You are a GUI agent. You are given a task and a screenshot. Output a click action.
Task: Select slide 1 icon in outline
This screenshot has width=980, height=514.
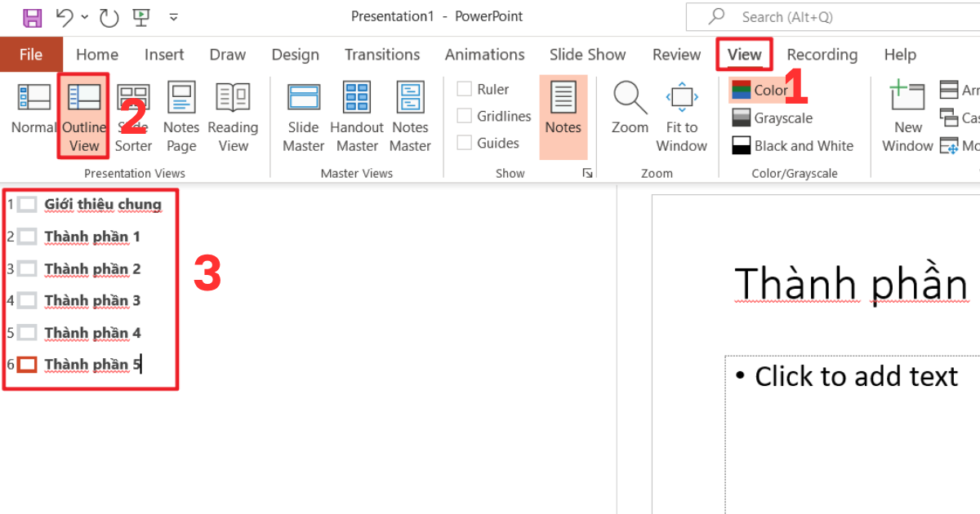[x=27, y=204]
